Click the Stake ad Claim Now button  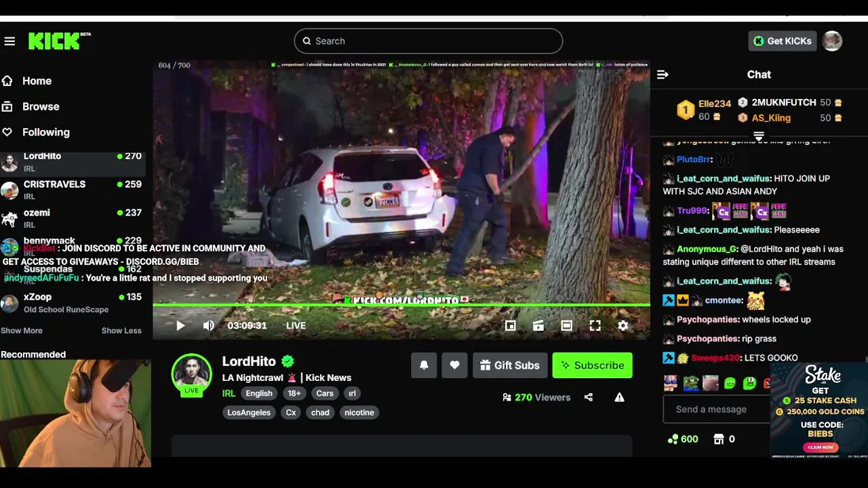click(x=820, y=447)
